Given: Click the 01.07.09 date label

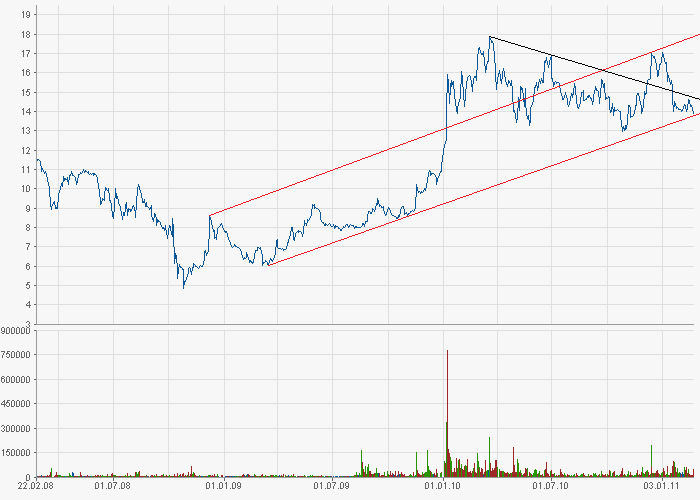Looking at the screenshot, I should click(331, 485).
